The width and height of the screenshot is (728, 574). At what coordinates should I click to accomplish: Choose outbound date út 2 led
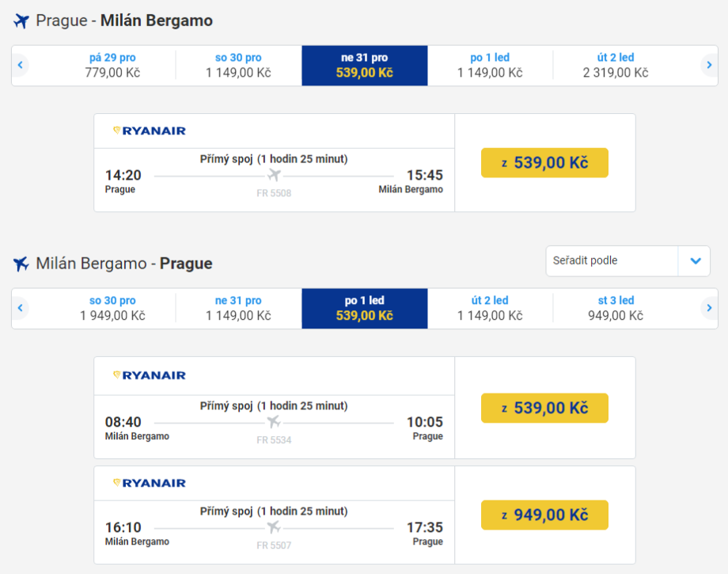click(616, 65)
